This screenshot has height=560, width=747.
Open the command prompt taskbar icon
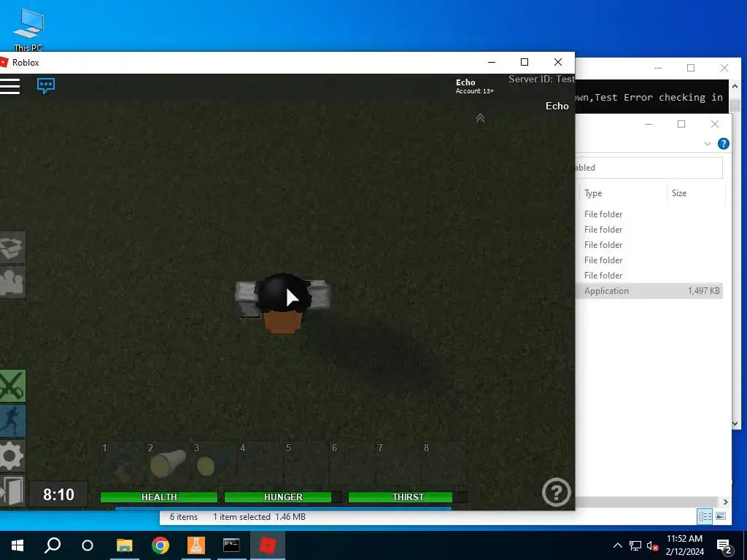click(x=231, y=545)
